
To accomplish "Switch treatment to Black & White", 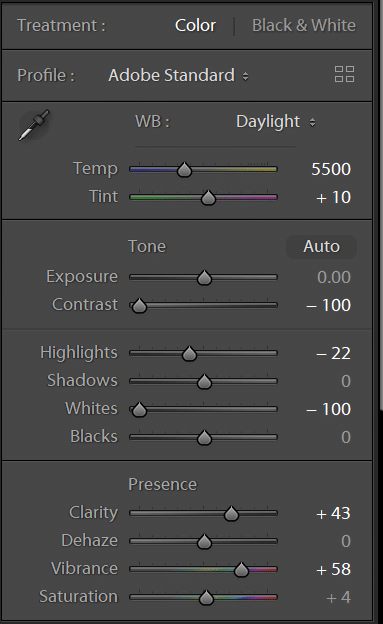I will (x=304, y=25).
